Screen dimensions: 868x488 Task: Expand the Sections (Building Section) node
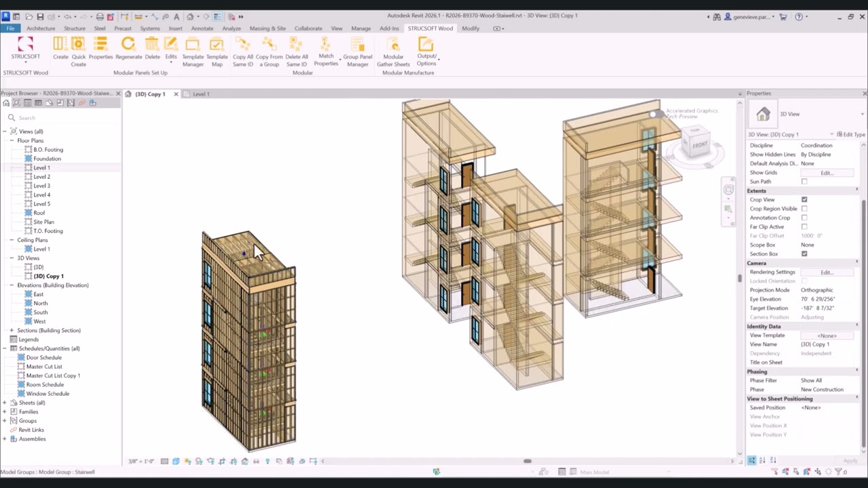tap(12, 331)
